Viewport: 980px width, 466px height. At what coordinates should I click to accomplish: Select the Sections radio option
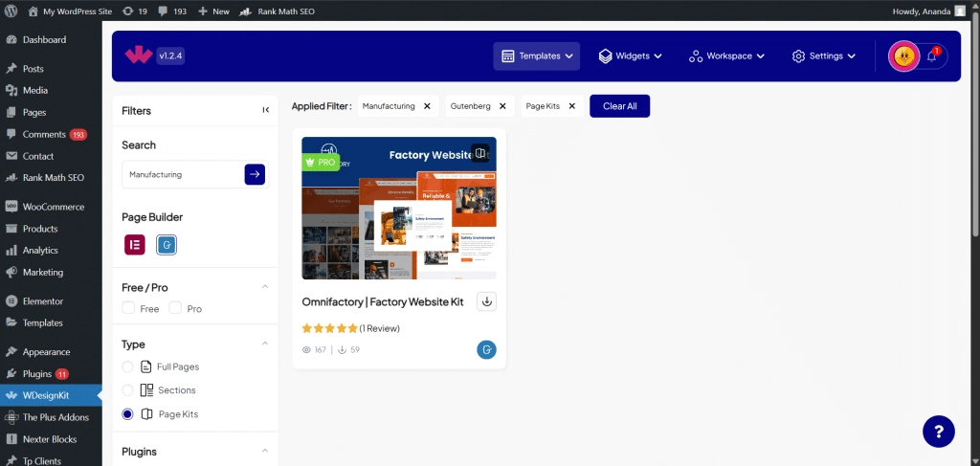click(127, 390)
